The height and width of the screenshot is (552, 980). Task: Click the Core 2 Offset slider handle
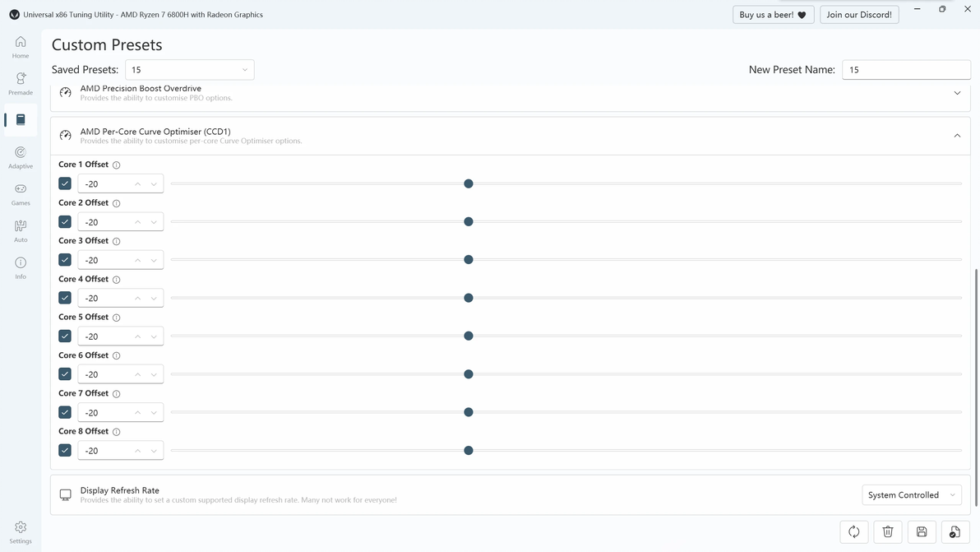[468, 222]
